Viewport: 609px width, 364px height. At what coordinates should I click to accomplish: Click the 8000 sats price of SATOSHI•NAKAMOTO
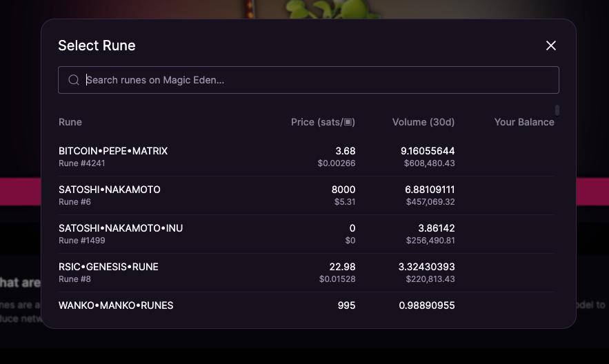click(343, 190)
